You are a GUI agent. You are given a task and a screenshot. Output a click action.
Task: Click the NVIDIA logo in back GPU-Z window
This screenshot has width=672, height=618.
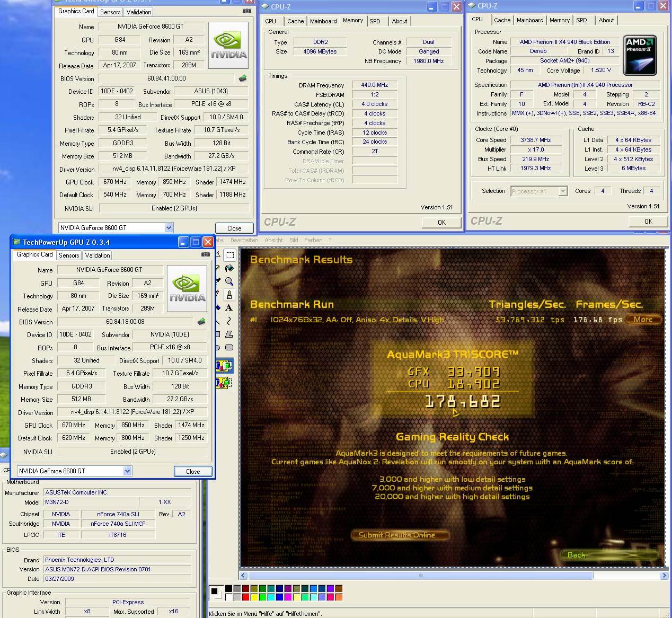pos(228,45)
